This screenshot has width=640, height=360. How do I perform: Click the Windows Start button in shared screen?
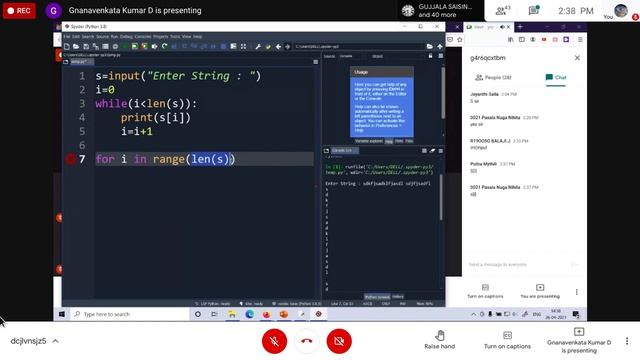pos(62,314)
